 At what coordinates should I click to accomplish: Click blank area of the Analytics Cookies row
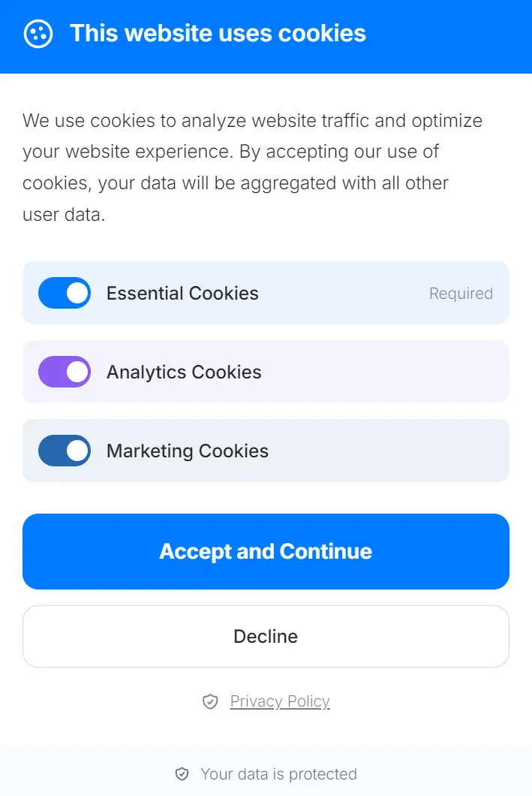390,372
